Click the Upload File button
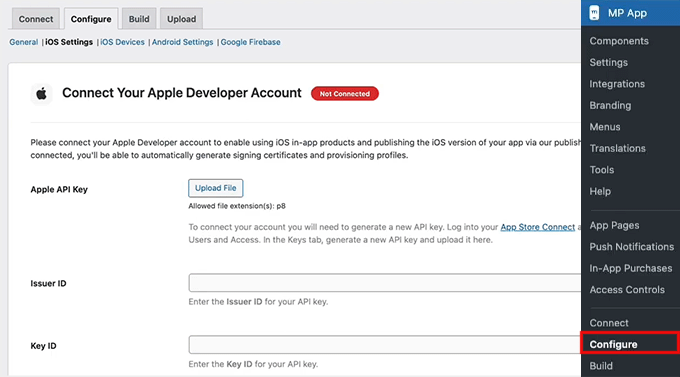 point(216,188)
